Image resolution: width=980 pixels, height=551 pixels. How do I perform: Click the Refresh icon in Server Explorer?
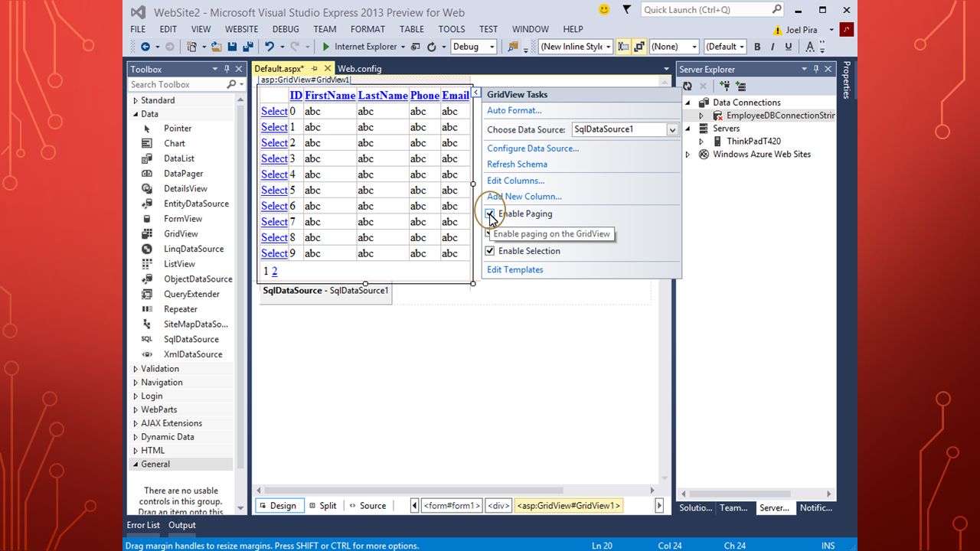point(688,86)
